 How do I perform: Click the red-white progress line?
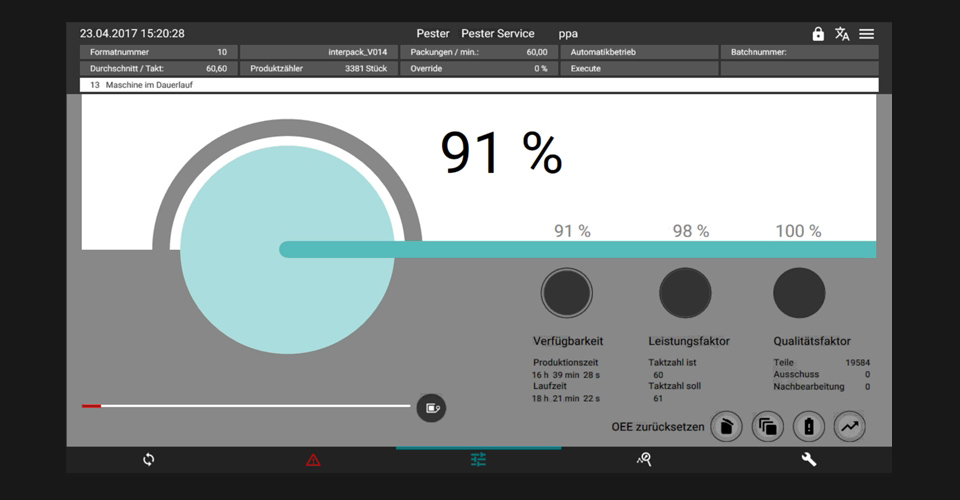point(245,406)
